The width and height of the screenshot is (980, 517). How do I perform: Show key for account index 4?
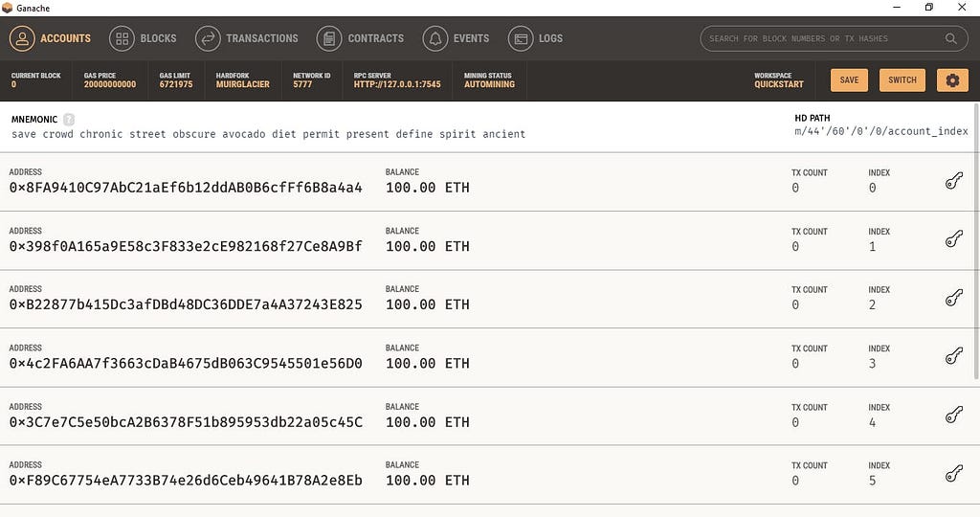pyautogui.click(x=954, y=416)
